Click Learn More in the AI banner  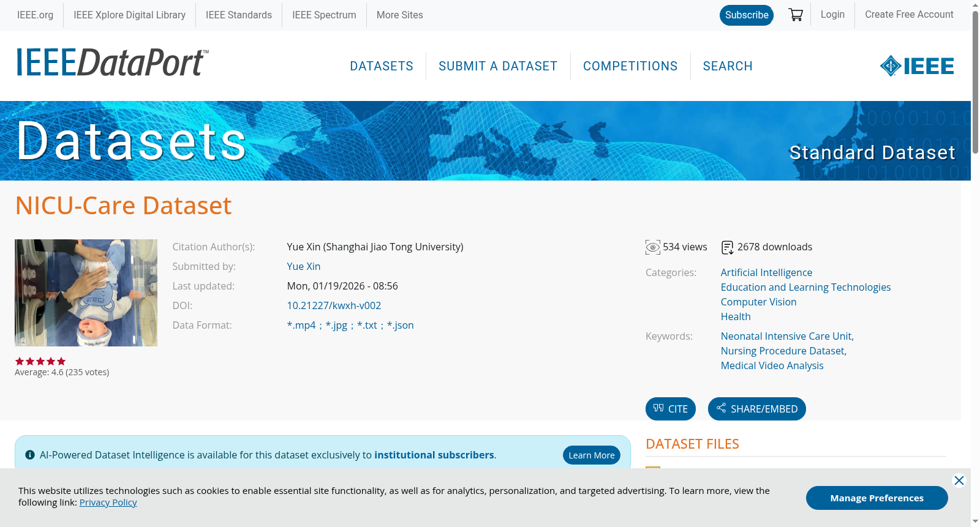tap(592, 455)
